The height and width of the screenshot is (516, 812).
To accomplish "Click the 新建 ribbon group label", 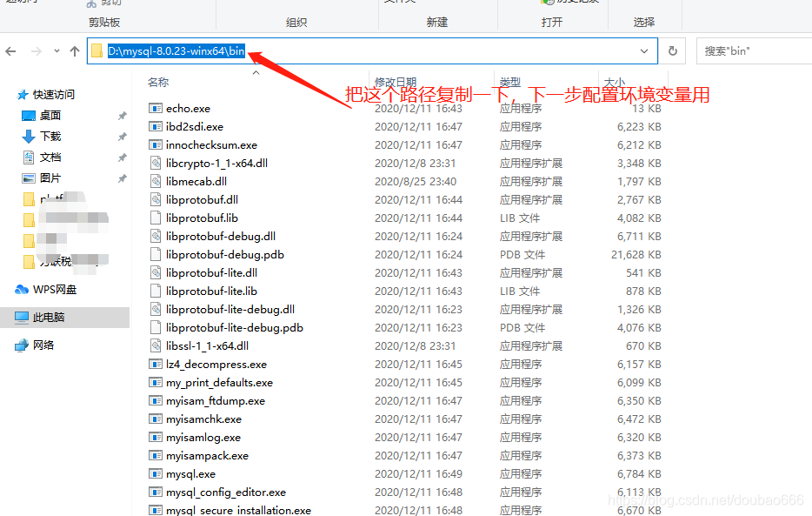I will [x=437, y=23].
